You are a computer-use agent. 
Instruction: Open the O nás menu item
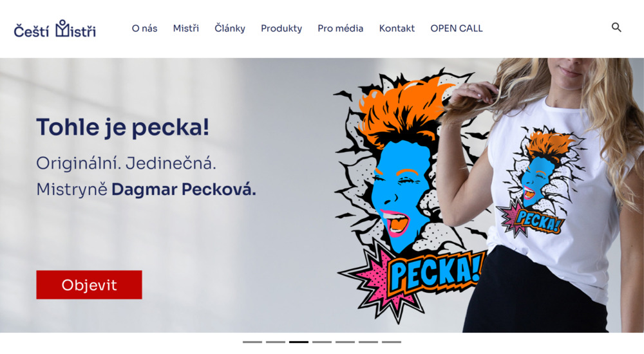point(144,28)
